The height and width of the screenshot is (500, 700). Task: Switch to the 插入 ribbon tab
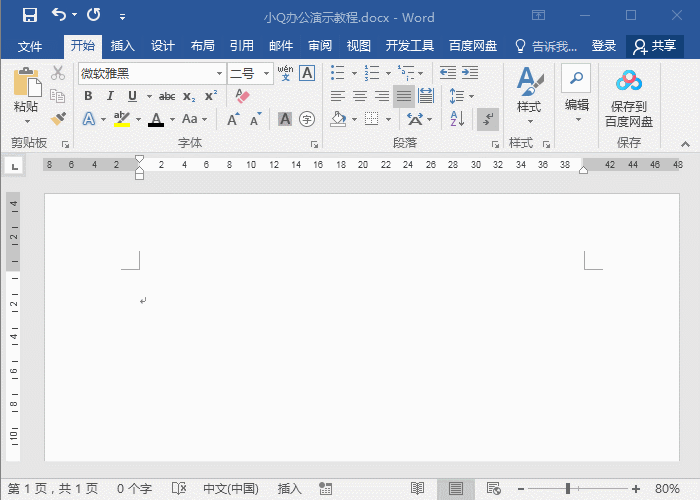122,46
